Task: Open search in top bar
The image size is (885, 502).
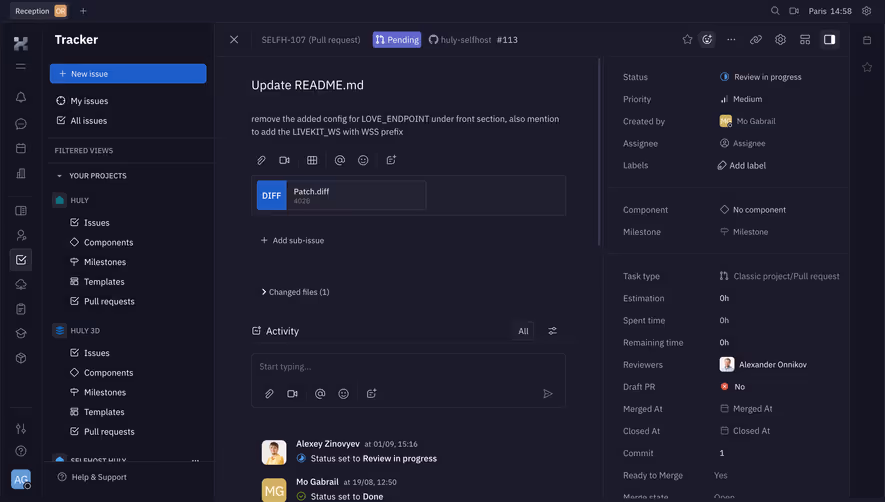Action: pos(775,11)
